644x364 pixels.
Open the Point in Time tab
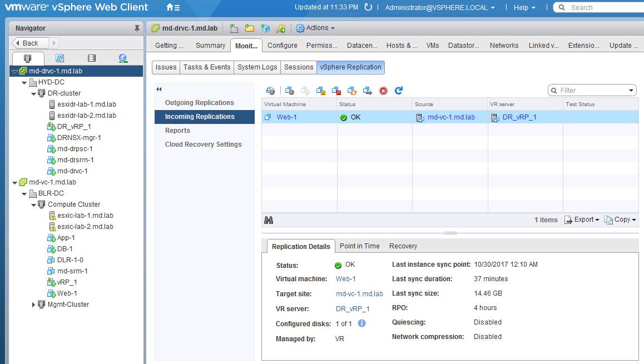(x=359, y=246)
